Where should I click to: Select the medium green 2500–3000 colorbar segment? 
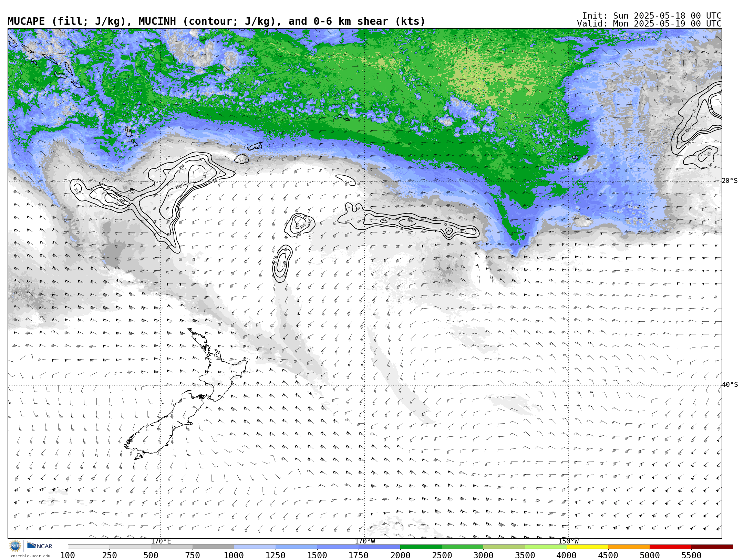[x=463, y=547]
